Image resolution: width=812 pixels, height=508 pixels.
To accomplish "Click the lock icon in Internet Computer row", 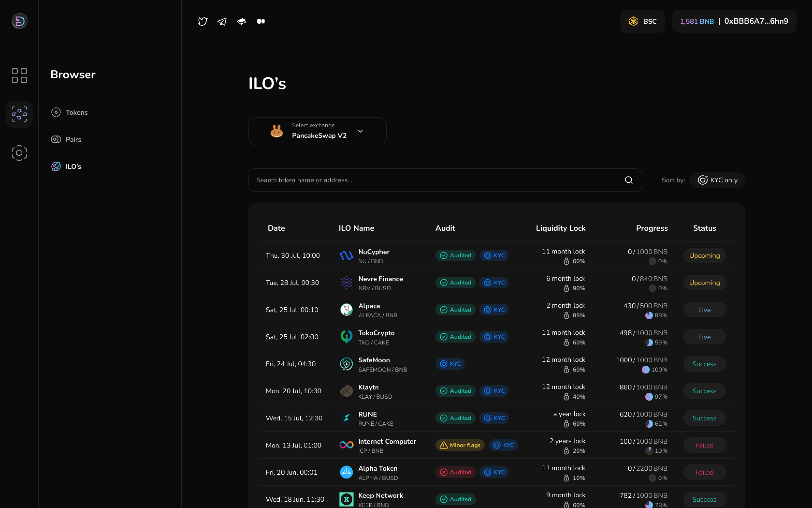I will click(x=566, y=451).
